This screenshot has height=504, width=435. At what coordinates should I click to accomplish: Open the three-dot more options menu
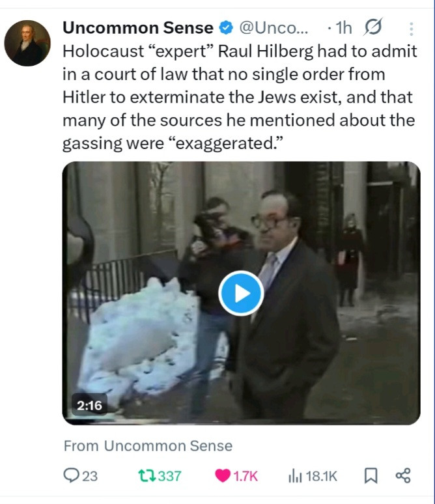410,29
